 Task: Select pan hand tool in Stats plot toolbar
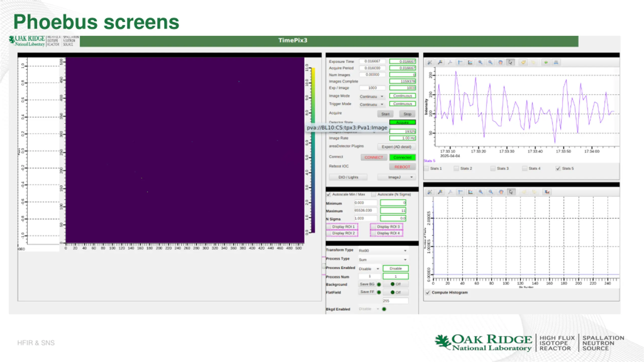click(x=500, y=62)
